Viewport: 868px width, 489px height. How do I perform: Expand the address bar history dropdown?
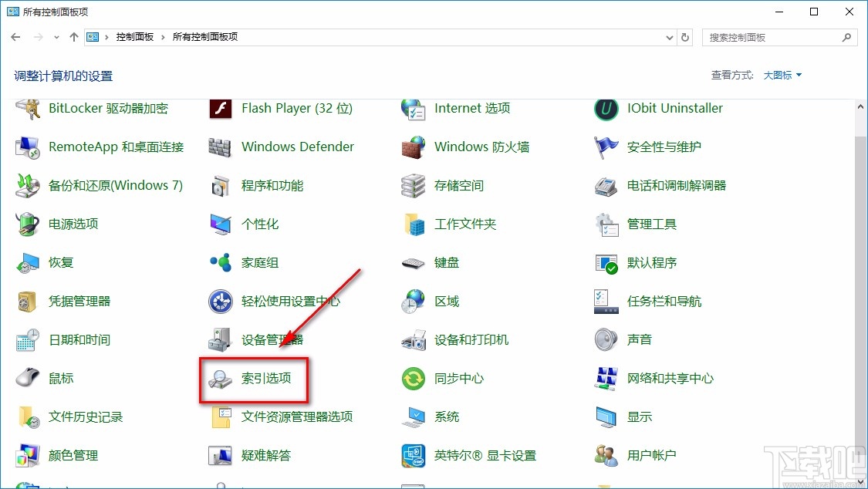click(x=669, y=36)
